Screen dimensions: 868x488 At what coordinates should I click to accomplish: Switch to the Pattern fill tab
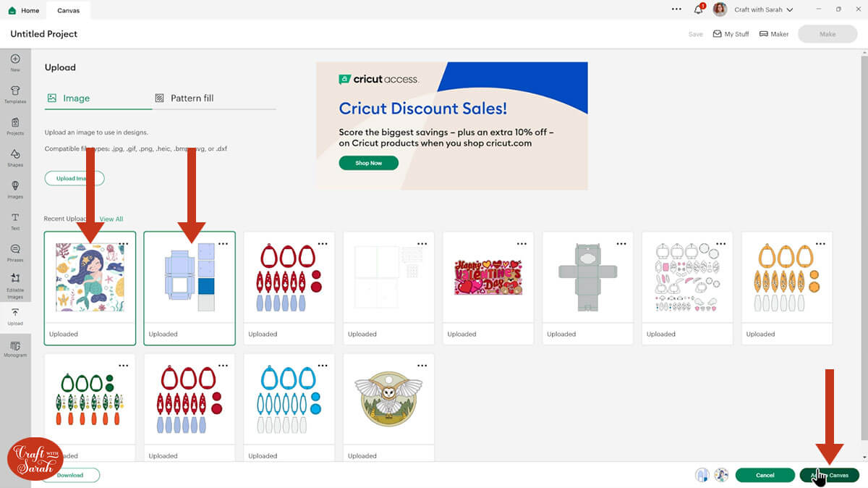184,98
